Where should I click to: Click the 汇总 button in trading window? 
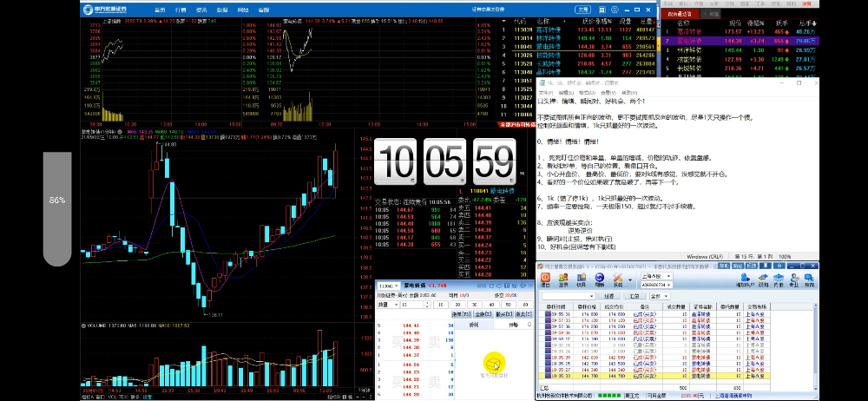[635, 296]
